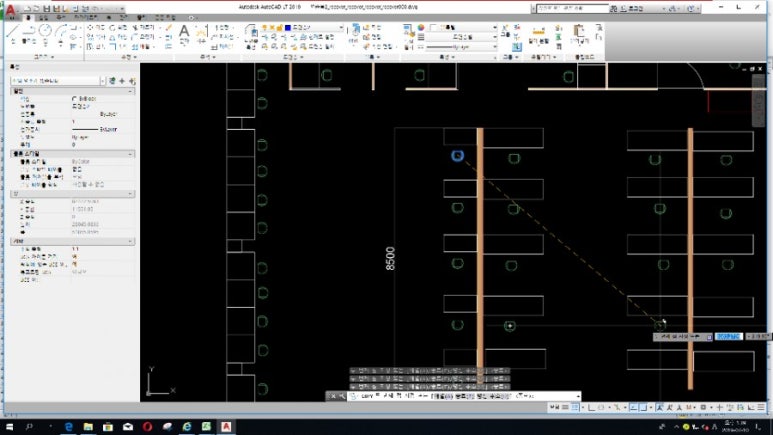Open the Home ribbon tab
The image size is (773, 435).
(28, 18)
